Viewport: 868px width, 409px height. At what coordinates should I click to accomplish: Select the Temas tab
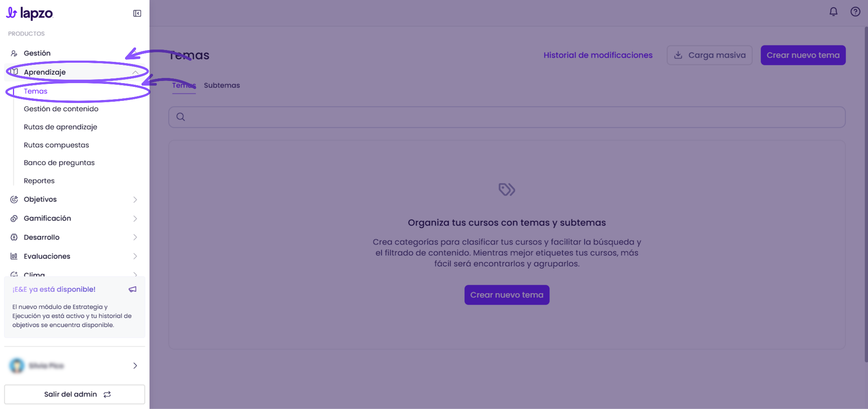[x=184, y=86]
